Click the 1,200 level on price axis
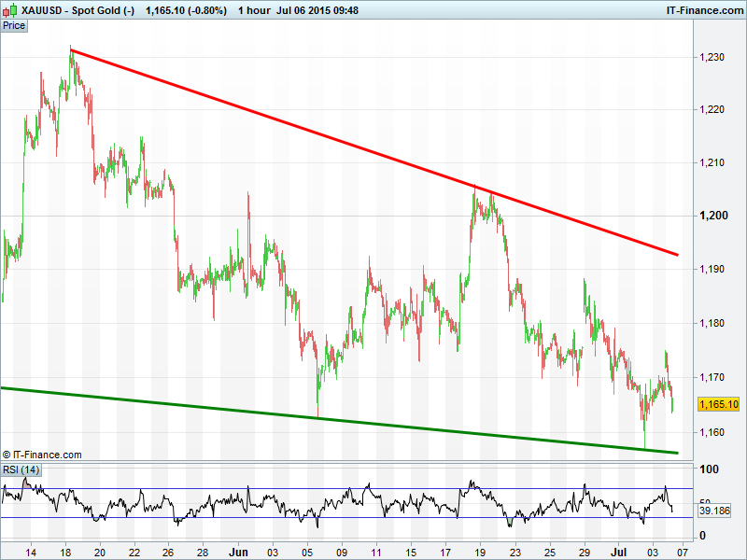This screenshot has height=560, width=747. [x=712, y=217]
